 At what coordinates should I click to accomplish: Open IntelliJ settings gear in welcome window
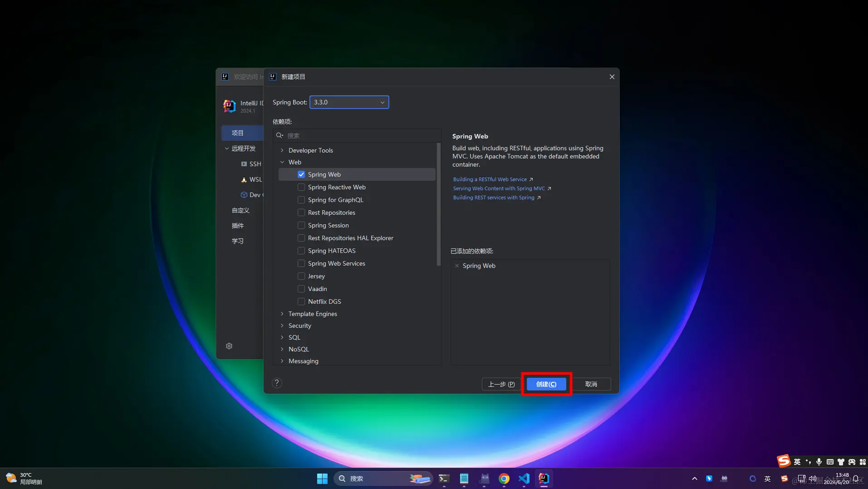pyautogui.click(x=229, y=346)
